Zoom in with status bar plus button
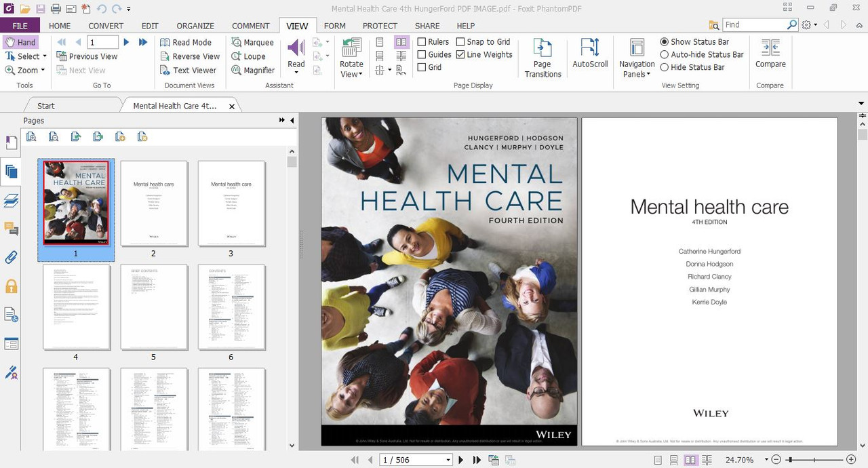 [851, 460]
